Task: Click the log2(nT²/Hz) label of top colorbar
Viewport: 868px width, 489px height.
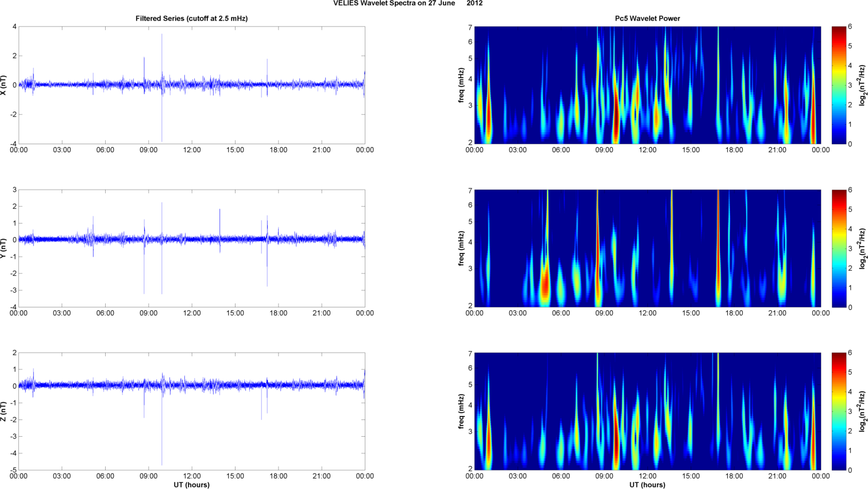Action: click(862, 85)
